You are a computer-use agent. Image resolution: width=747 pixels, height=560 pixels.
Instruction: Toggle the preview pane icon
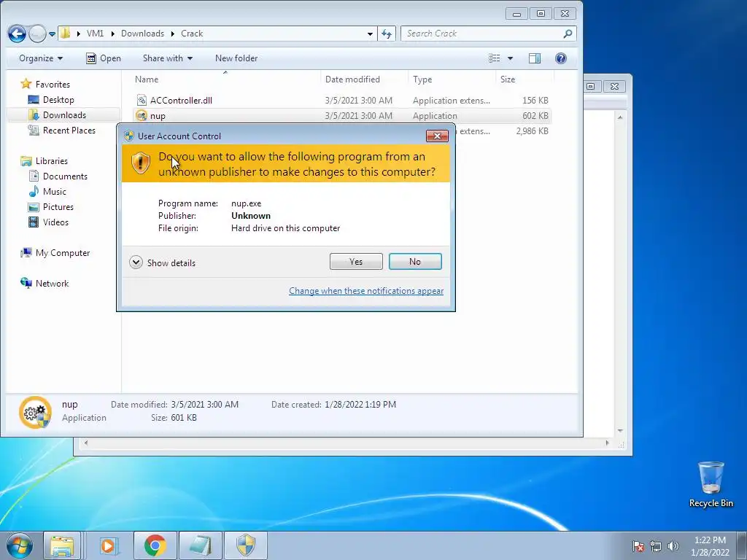535,58
